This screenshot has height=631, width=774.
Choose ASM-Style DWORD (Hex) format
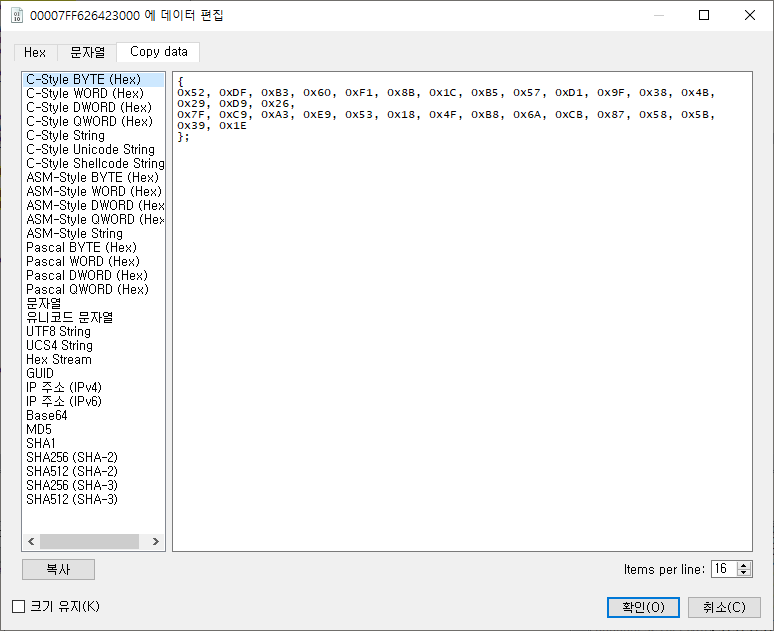pos(94,205)
